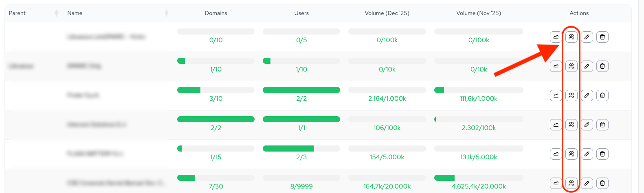Screen dimensions: 644x193
Task: Click the 2/2 domains progress bar
Action: pyautogui.click(x=216, y=119)
